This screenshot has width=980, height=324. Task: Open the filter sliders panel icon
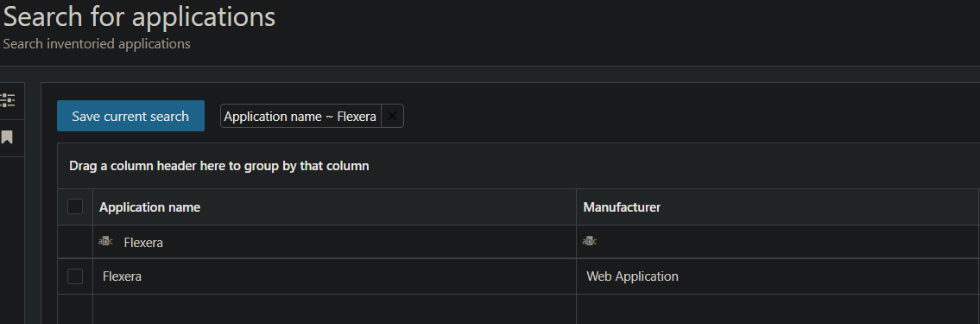(x=8, y=100)
